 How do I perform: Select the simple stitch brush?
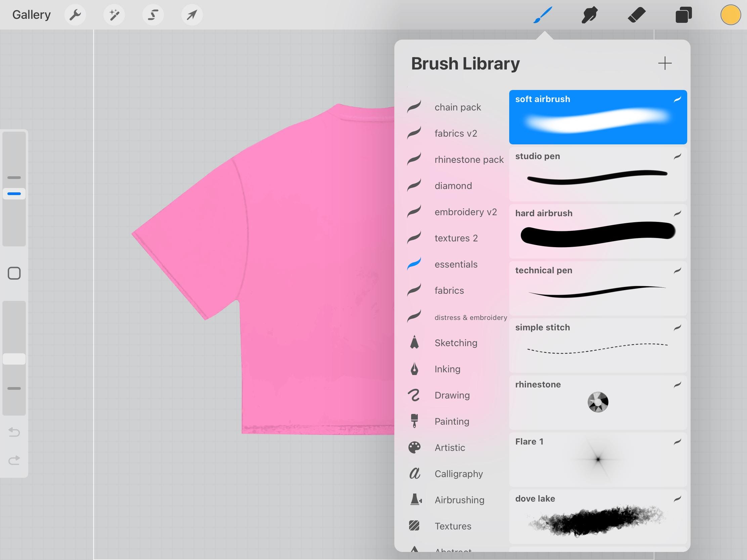pyautogui.click(x=598, y=345)
